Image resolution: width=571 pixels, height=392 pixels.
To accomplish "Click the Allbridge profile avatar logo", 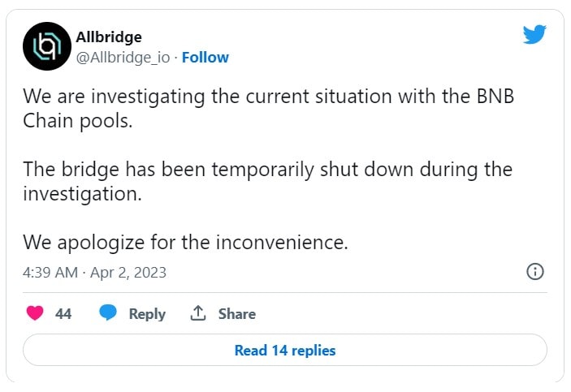I will (x=47, y=46).
